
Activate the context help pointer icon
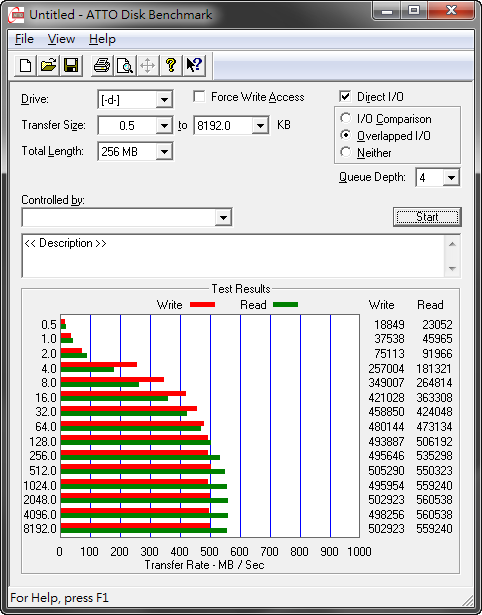tap(193, 65)
